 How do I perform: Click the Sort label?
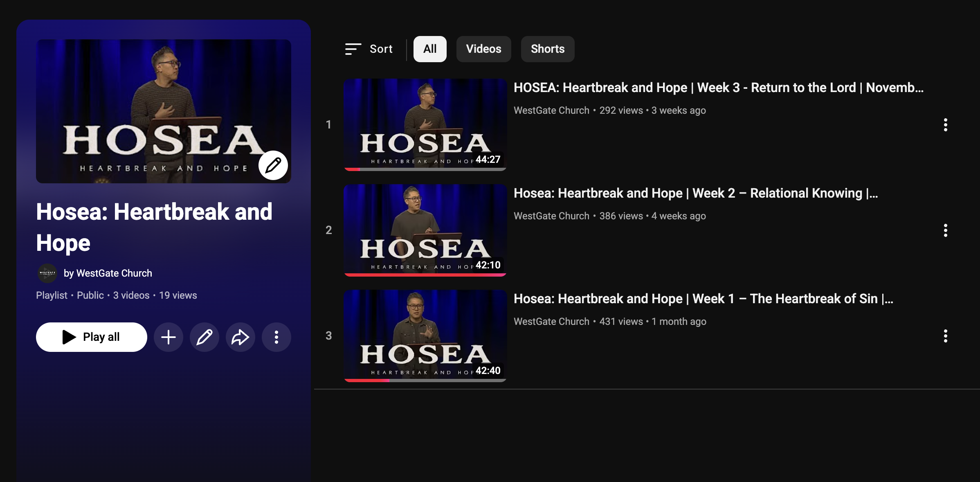(x=381, y=49)
